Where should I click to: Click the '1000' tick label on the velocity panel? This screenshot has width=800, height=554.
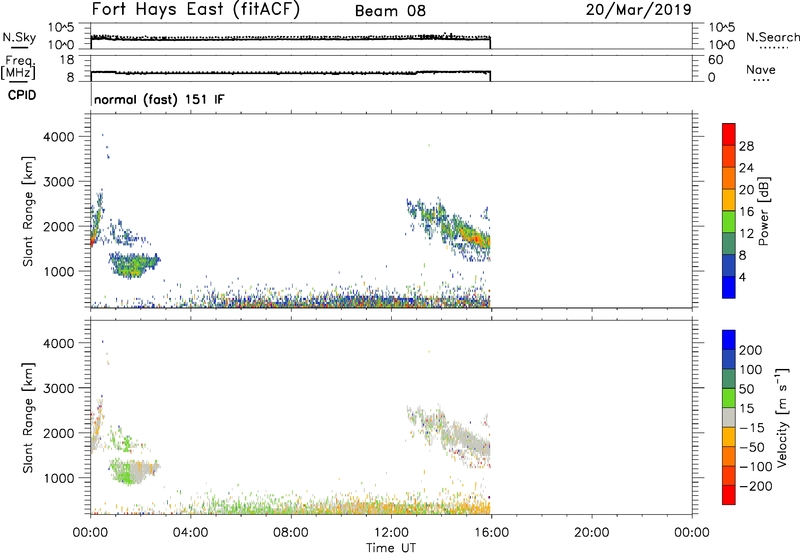point(59,478)
